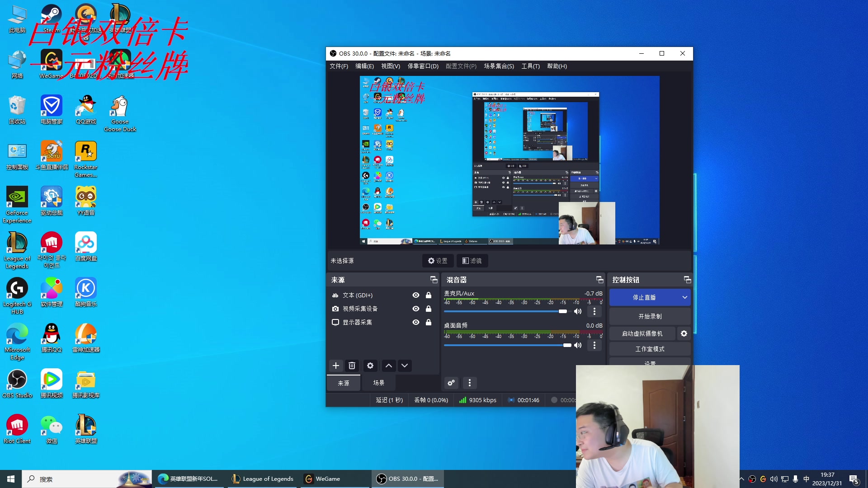Screen dimensions: 868x488
Task: Open Logitech G HUB desktop icon
Action: tap(17, 296)
